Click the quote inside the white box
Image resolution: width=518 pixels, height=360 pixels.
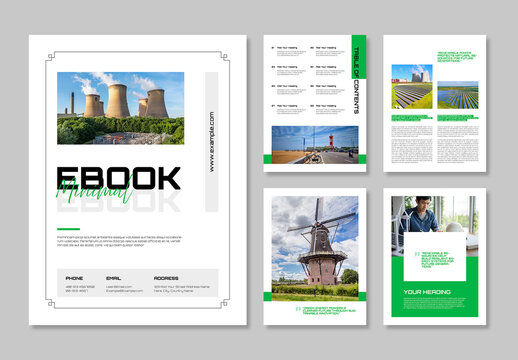(x=437, y=260)
